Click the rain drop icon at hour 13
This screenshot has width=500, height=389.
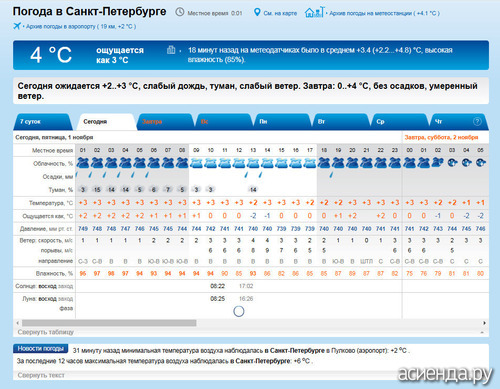click(x=246, y=175)
